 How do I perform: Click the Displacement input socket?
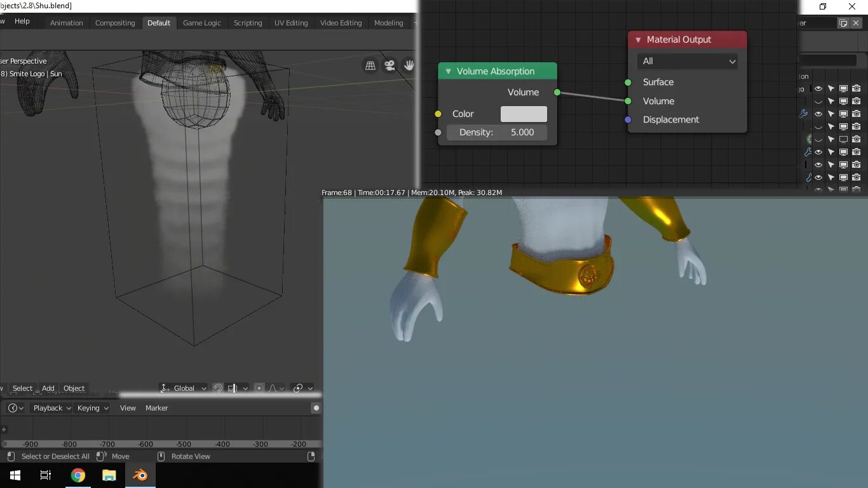[x=628, y=119]
